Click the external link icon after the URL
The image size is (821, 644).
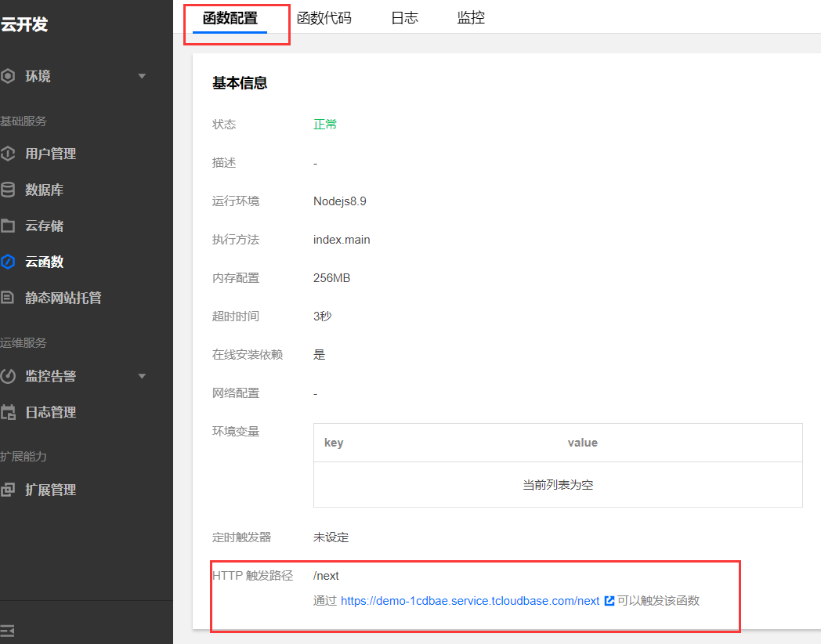609,601
